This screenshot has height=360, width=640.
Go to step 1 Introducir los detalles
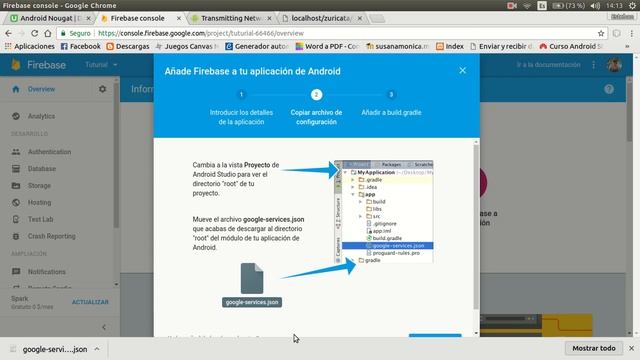[241, 108]
